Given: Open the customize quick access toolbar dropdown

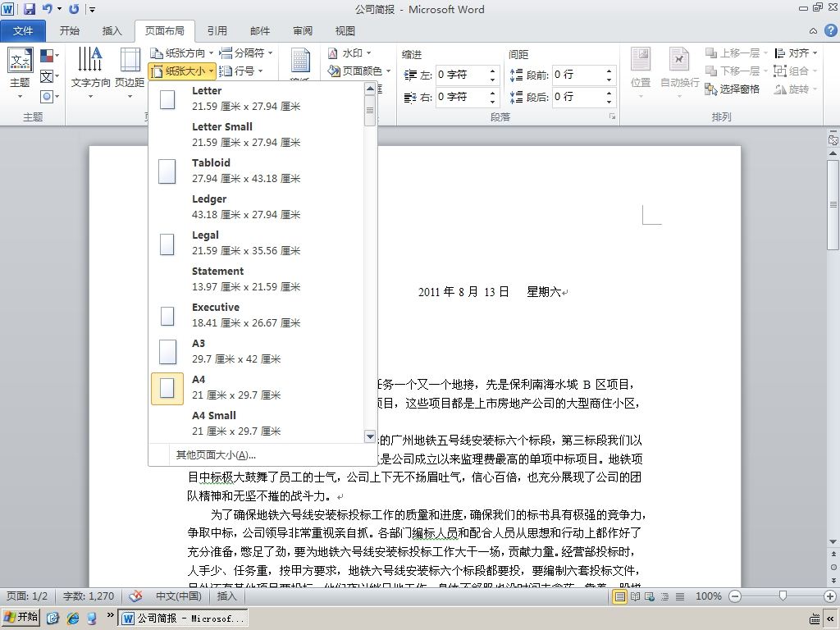Looking at the screenshot, I should point(93,9).
